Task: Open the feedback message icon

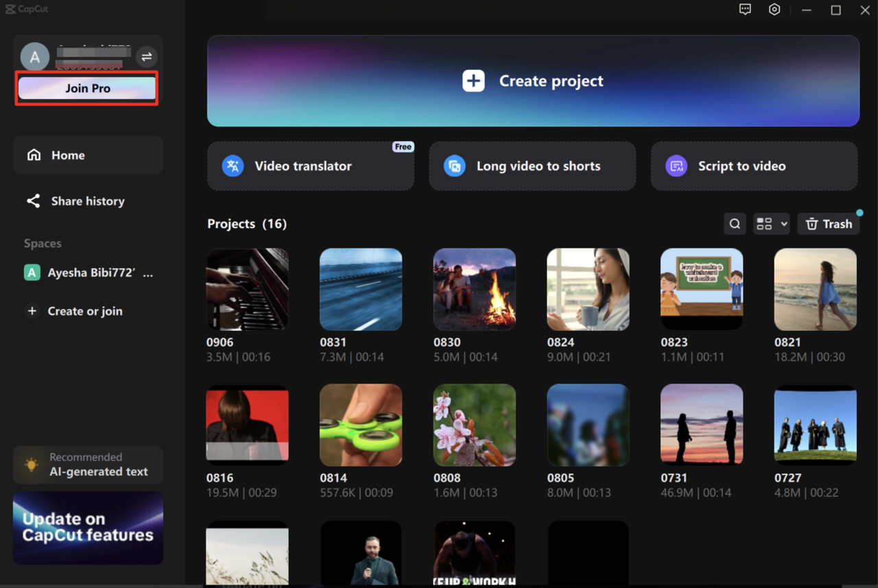Action: (745, 10)
